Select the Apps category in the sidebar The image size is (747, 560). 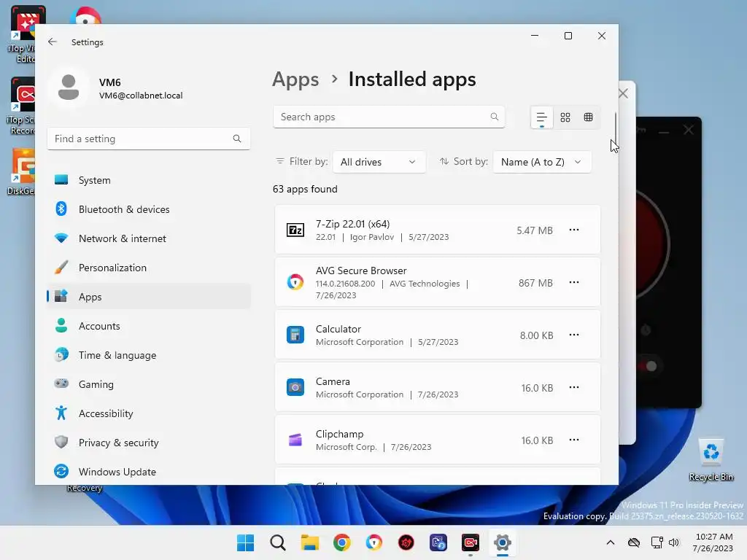(149, 297)
